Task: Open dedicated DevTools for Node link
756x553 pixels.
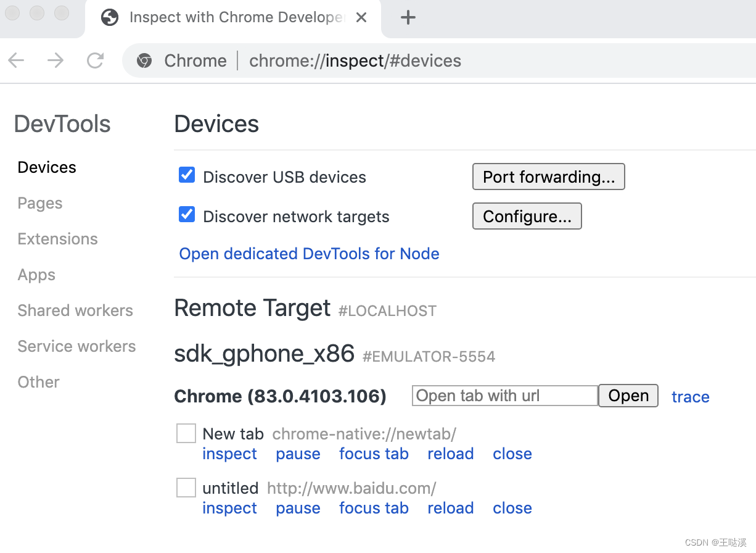Action: [x=309, y=254]
